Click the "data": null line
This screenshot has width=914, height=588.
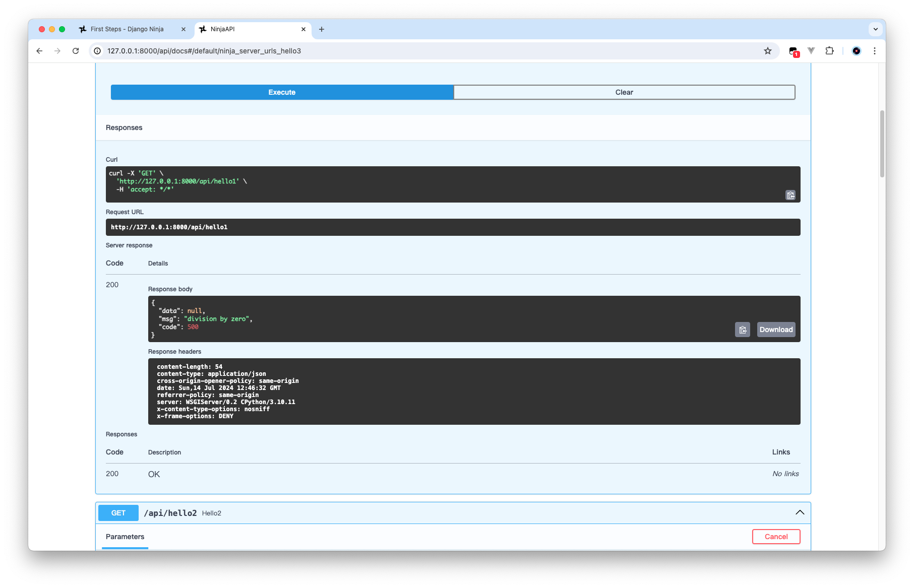coord(182,311)
